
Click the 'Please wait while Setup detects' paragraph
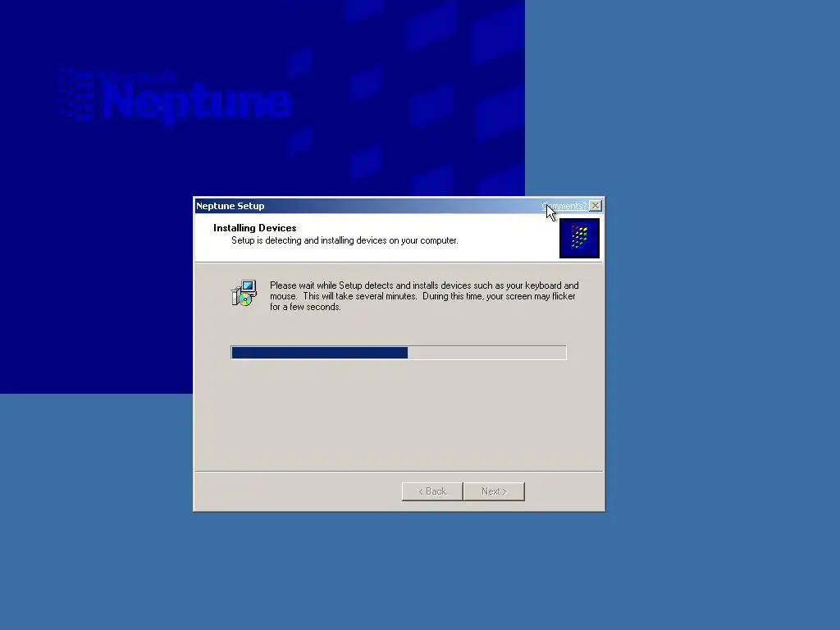click(424, 295)
